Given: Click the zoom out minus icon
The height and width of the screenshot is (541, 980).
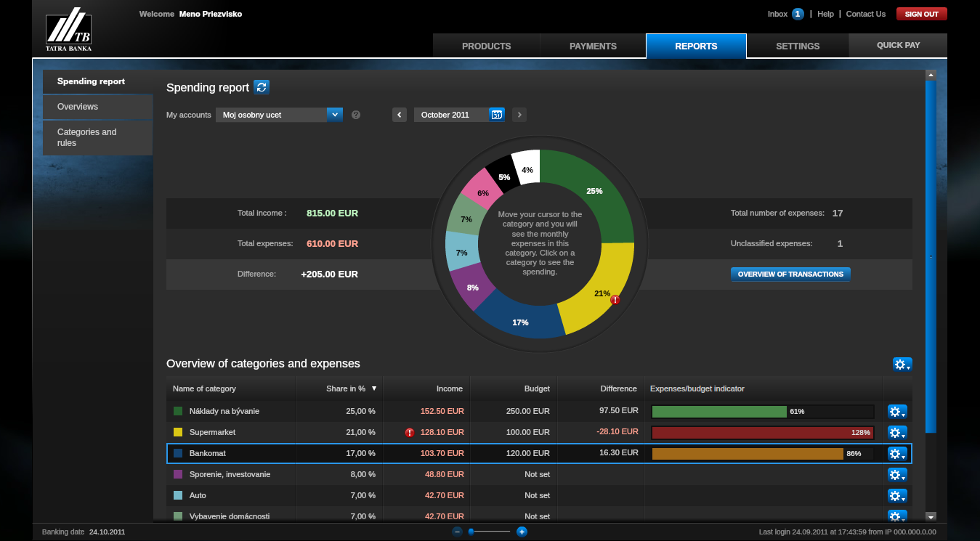Looking at the screenshot, I should click(x=457, y=532).
